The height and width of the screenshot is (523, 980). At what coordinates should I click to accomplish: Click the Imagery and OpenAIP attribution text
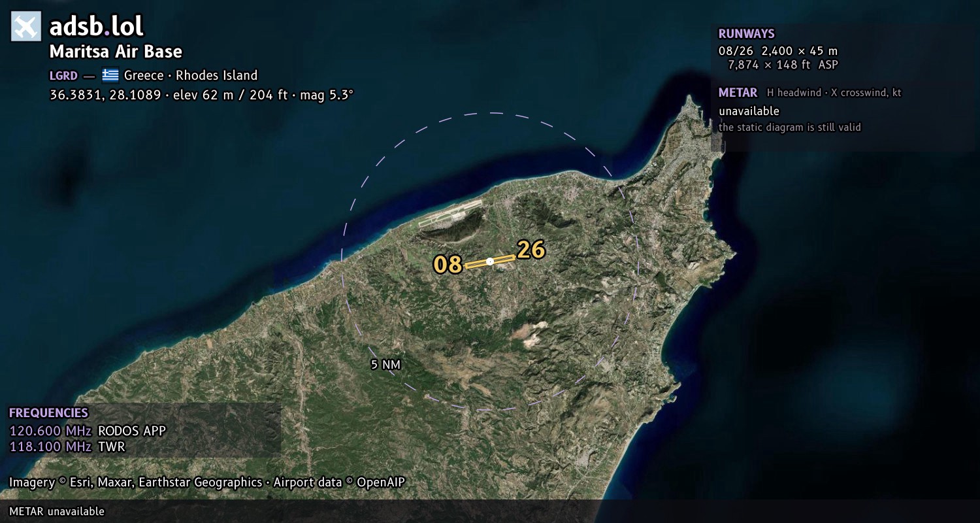(x=207, y=482)
